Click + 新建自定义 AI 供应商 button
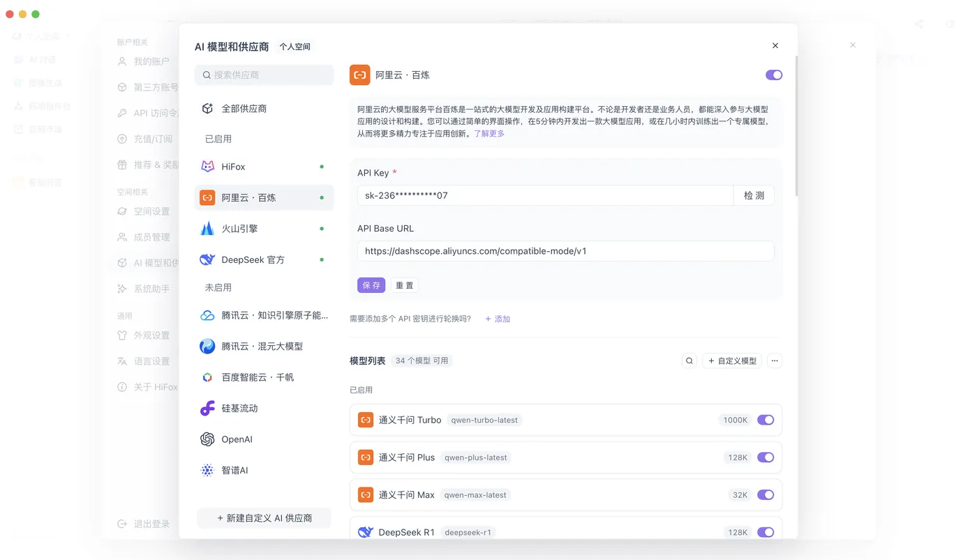The height and width of the screenshot is (560, 977). [264, 518]
